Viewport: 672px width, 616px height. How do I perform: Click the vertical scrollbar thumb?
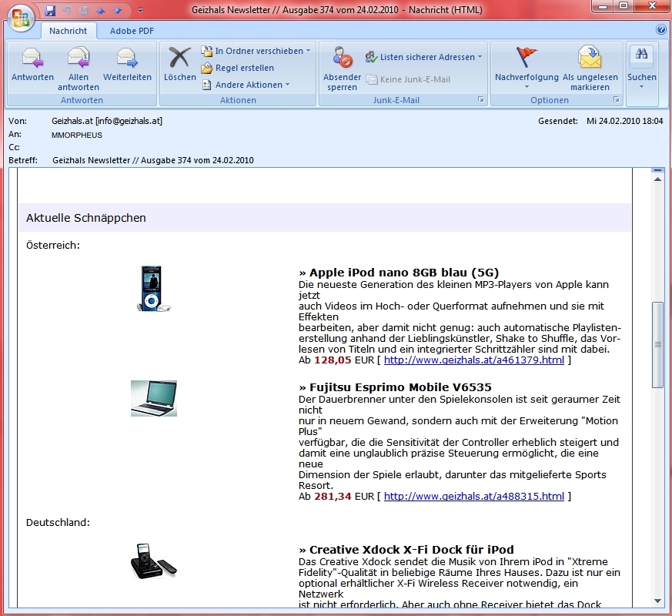click(657, 345)
